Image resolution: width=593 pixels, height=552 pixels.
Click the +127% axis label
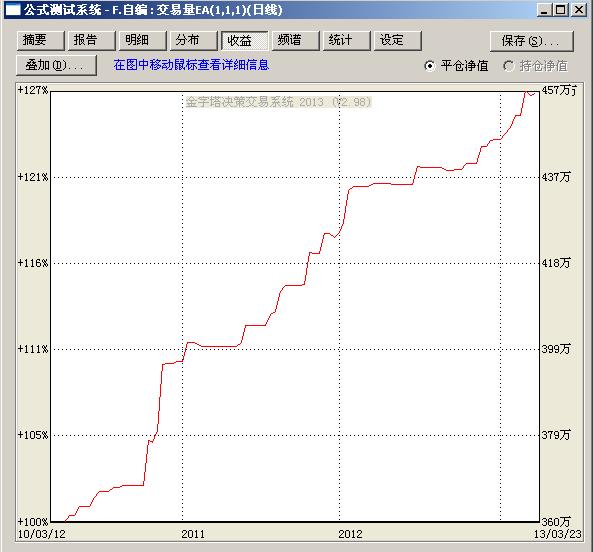[x=33, y=90]
